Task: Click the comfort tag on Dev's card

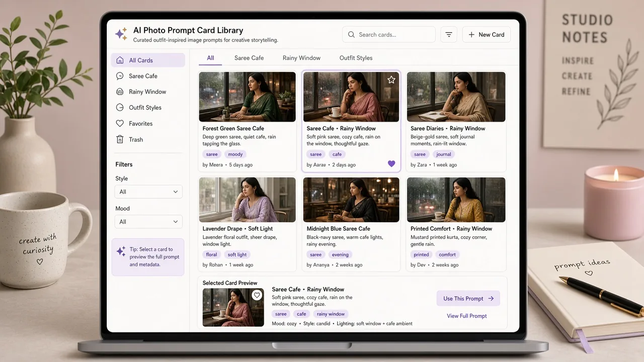Action: click(x=447, y=255)
